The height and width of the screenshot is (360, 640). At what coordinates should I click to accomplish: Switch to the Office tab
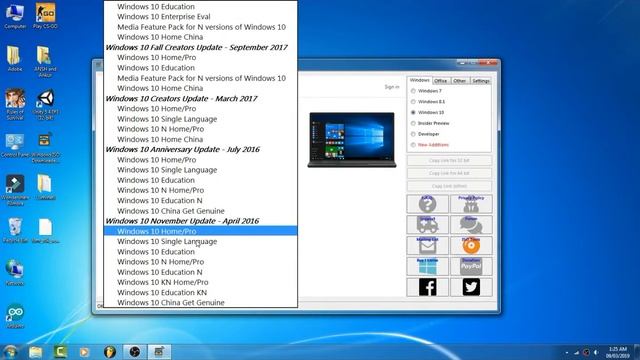pyautogui.click(x=440, y=81)
